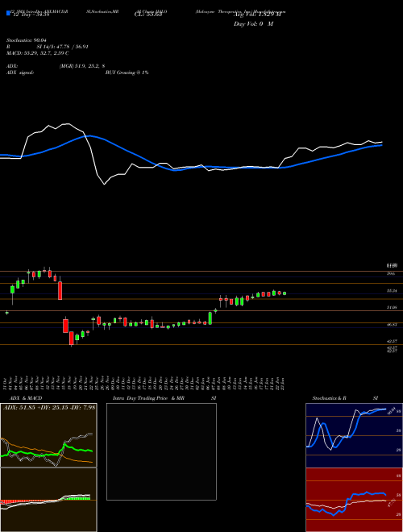Click the 'ADX: 51.85 +DY: 25.15 -DY: 7.98' readout

(x=49, y=407)
